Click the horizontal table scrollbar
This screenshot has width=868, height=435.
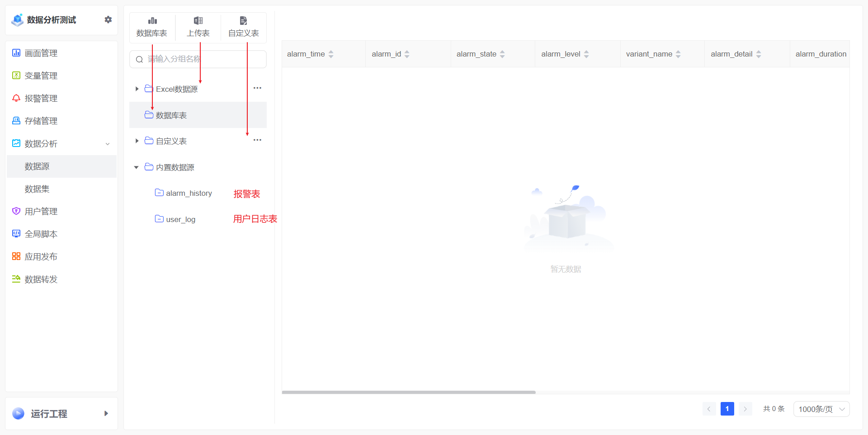pos(409,392)
